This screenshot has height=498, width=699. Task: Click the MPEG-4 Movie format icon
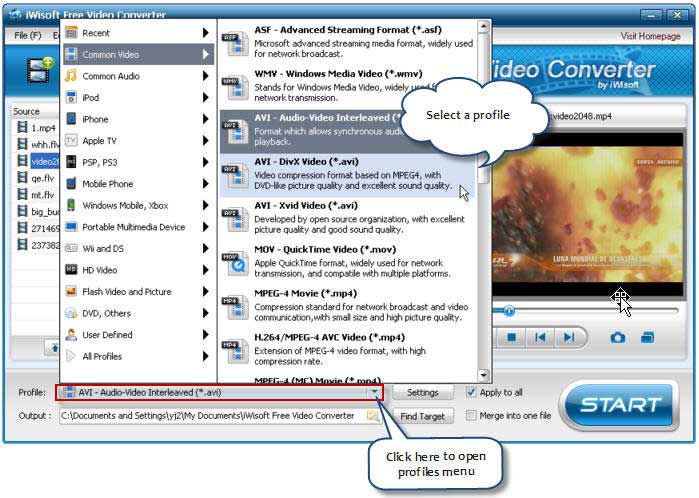(235, 307)
